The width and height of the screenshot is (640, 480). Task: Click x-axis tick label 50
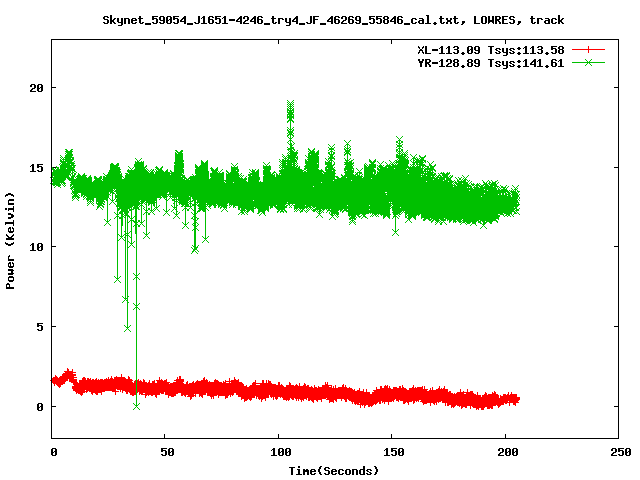click(167, 452)
